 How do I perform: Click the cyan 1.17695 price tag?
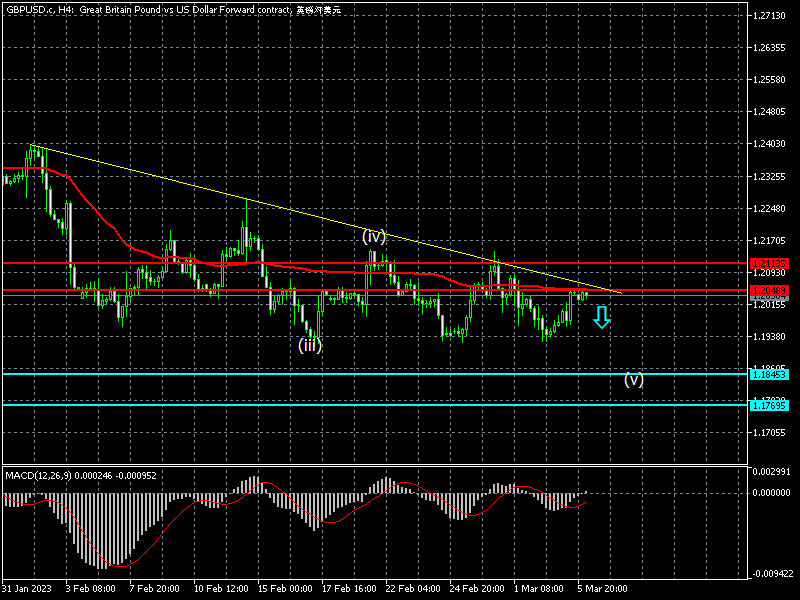click(769, 405)
